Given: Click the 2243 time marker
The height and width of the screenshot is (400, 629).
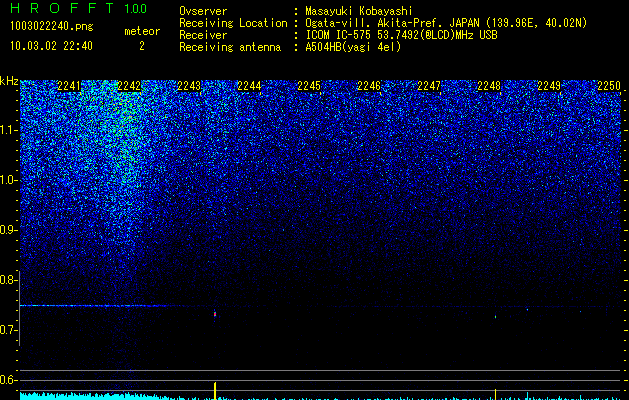Looking at the screenshot, I should [x=189, y=86].
